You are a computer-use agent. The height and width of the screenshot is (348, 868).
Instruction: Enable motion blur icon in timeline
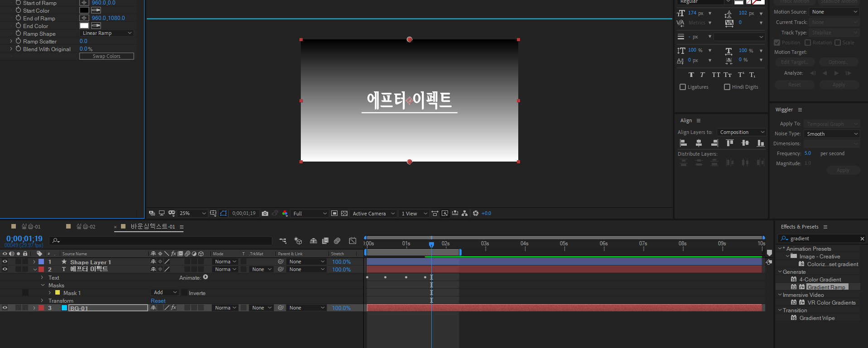337,241
